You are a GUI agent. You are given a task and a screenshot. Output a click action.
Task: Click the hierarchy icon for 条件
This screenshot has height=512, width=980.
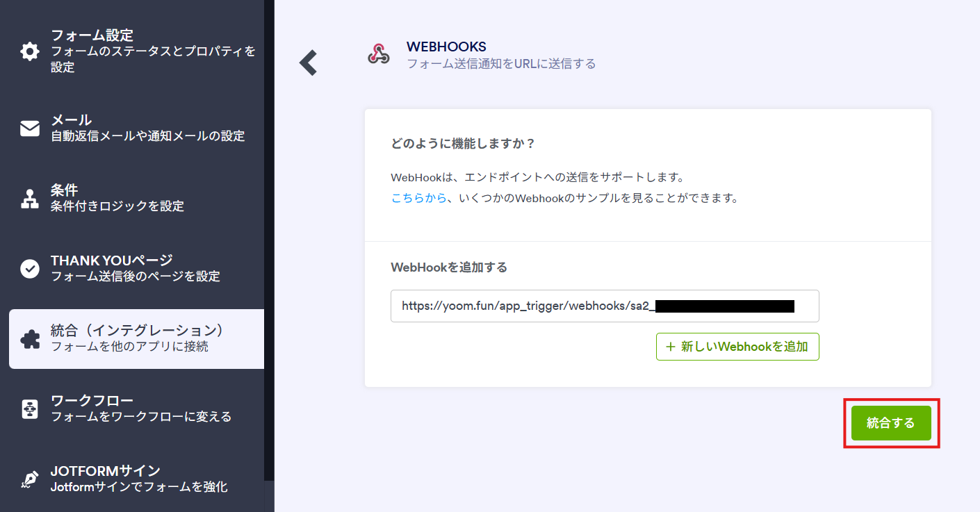click(30, 199)
